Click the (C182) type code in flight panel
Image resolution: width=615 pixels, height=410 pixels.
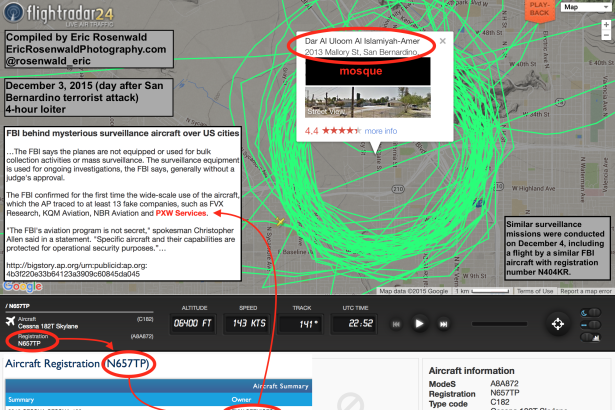[145, 319]
